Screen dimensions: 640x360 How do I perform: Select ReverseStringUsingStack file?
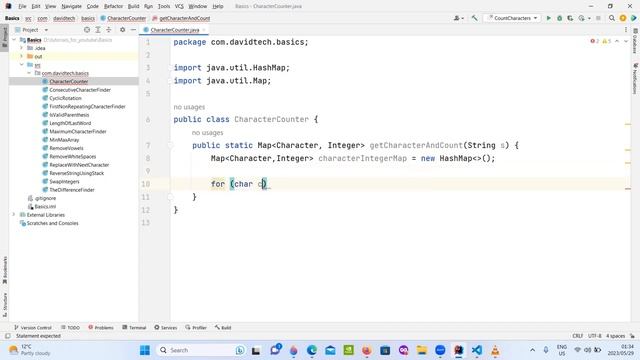click(77, 173)
